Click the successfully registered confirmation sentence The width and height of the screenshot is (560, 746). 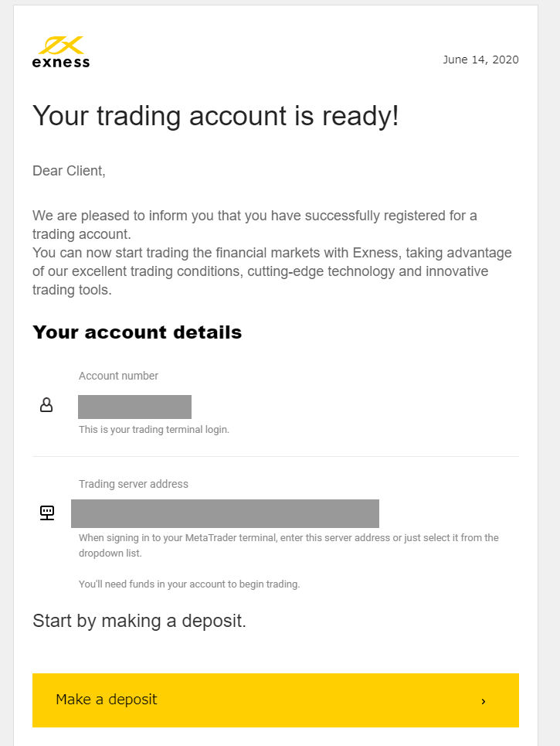click(x=255, y=224)
